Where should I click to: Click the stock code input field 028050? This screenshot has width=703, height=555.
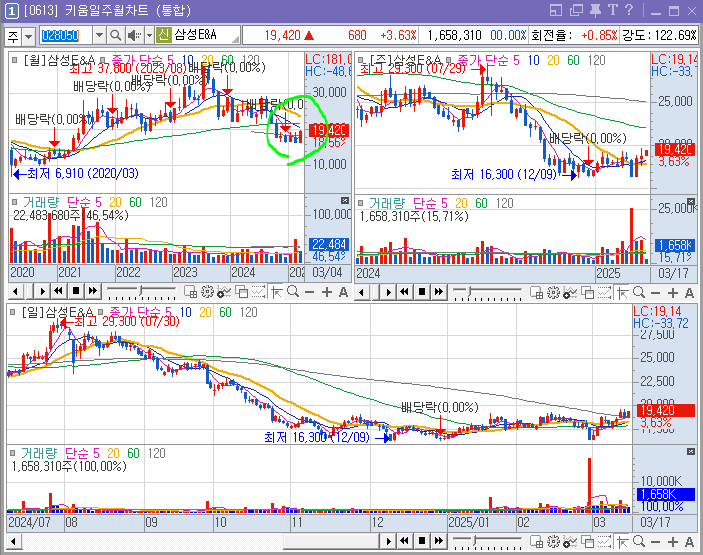(x=66, y=35)
